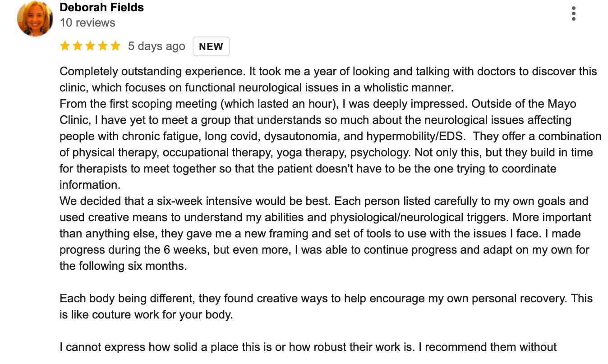Image resolution: width=608 pixels, height=364 pixels.
Task: Click the first gold rating star
Action: [x=65, y=46]
